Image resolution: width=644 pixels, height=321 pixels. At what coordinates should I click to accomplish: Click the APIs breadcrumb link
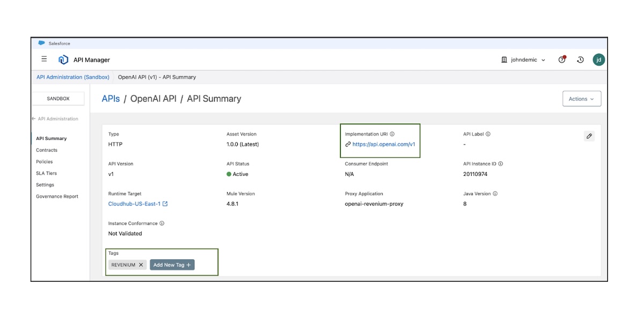(111, 99)
